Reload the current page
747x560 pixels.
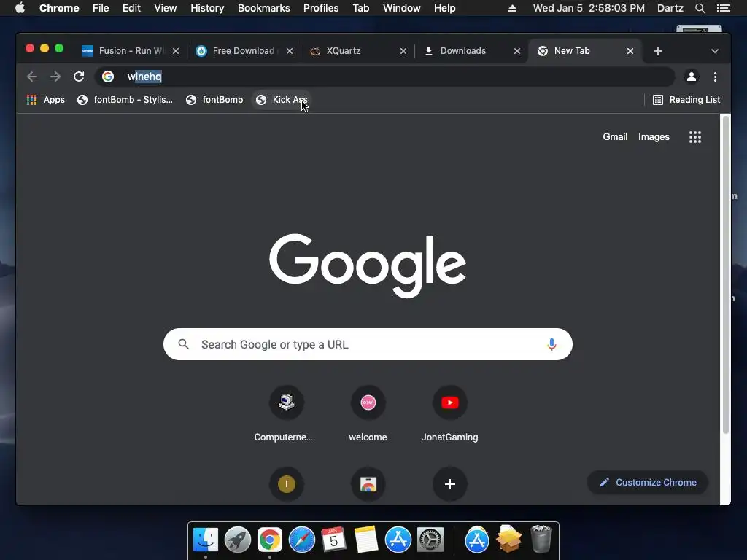coord(79,77)
